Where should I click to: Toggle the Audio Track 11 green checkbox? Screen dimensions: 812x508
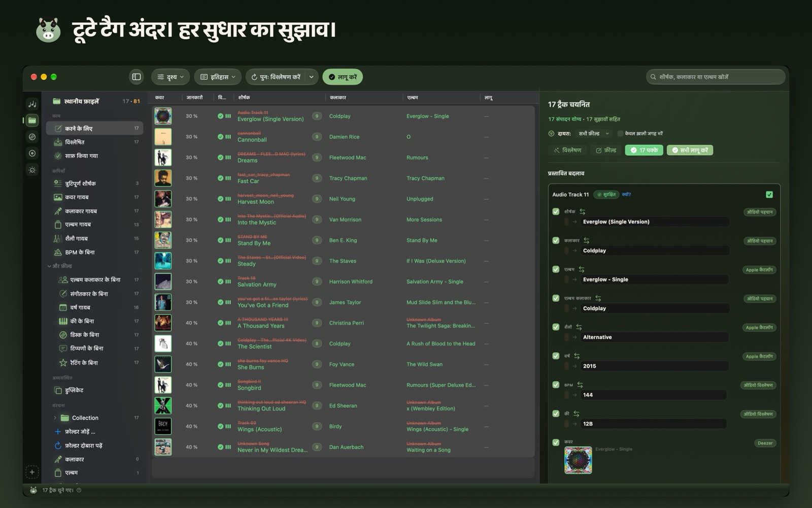769,195
